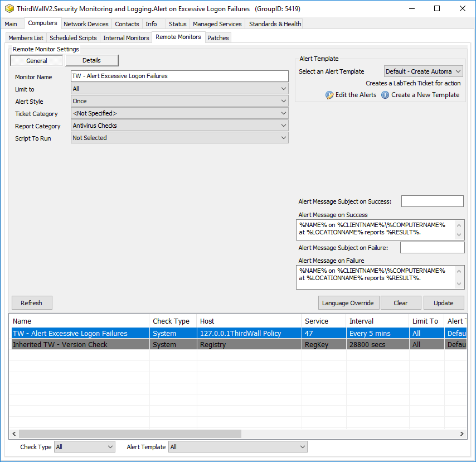
Task: Click the Alert Message Subject on Failure field
Action: 433,247
